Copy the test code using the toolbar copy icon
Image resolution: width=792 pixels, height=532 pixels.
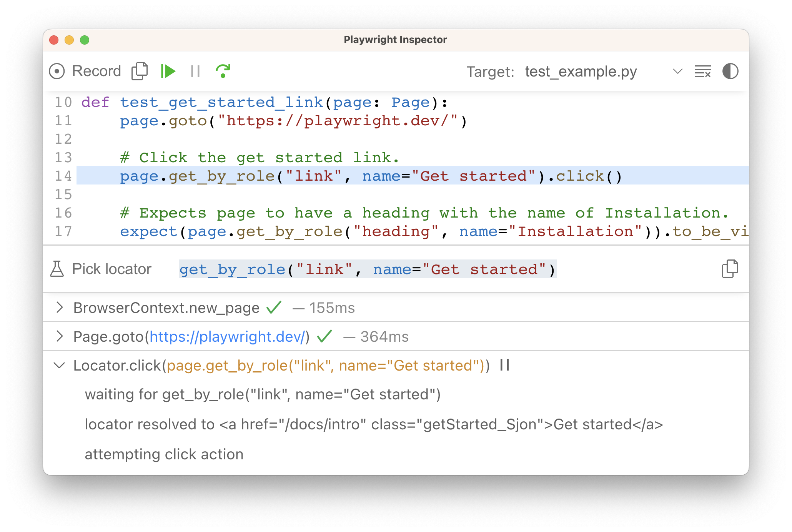pos(139,71)
